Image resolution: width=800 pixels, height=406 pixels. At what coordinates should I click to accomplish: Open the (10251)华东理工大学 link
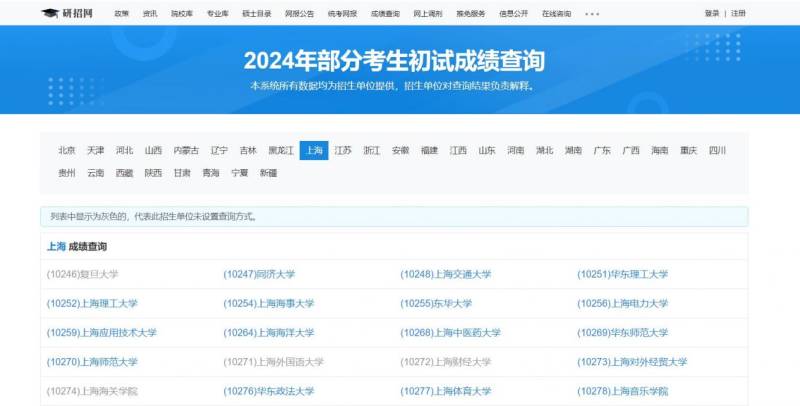pyautogui.click(x=622, y=274)
